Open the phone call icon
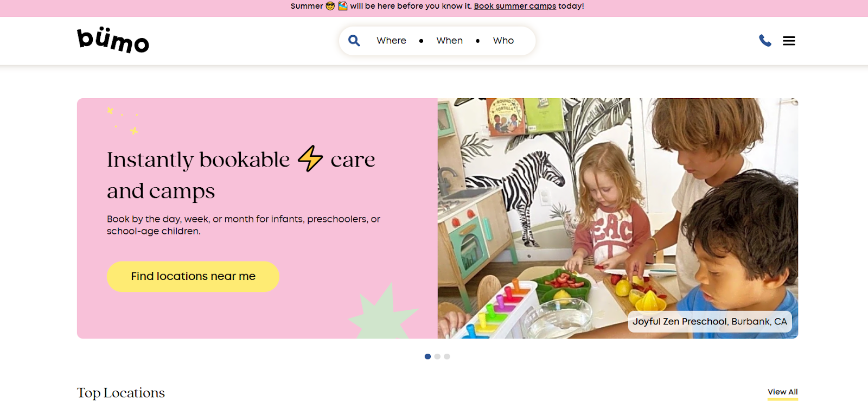868x408 pixels. pyautogui.click(x=765, y=41)
